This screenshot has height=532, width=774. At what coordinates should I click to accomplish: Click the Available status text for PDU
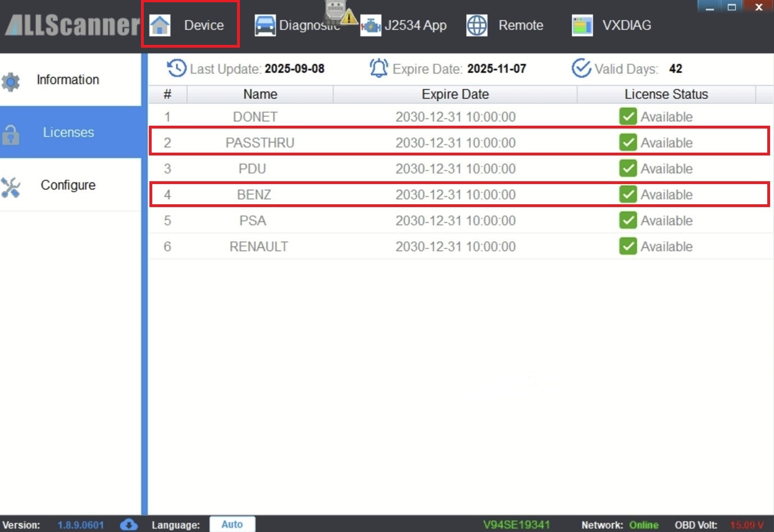(x=667, y=168)
